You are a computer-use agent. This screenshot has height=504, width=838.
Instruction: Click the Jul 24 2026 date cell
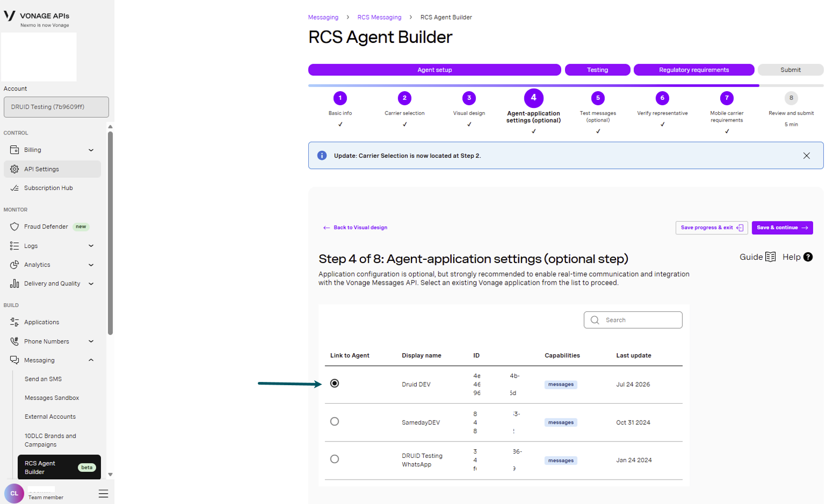click(x=633, y=385)
